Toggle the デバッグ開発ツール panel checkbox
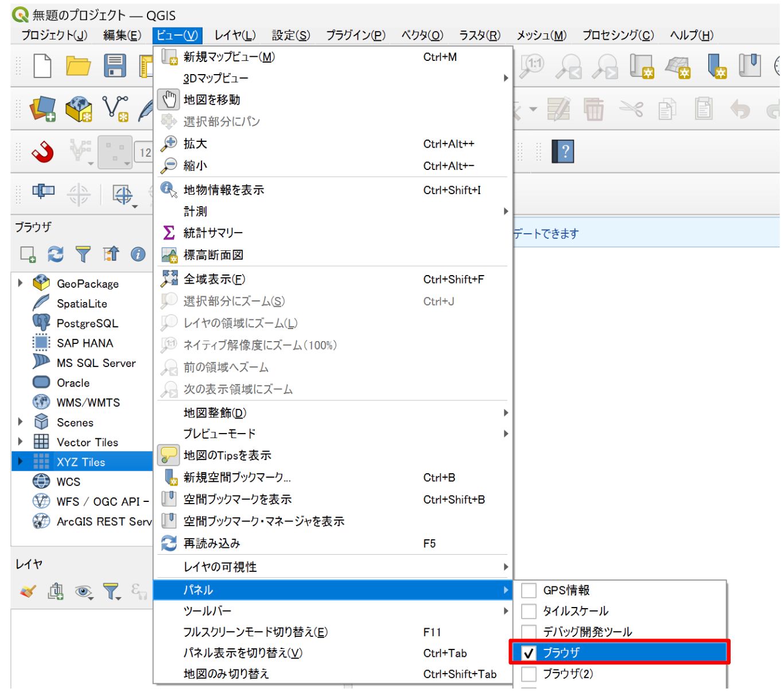Image resolution: width=784 pixels, height=696 pixels. (x=529, y=632)
